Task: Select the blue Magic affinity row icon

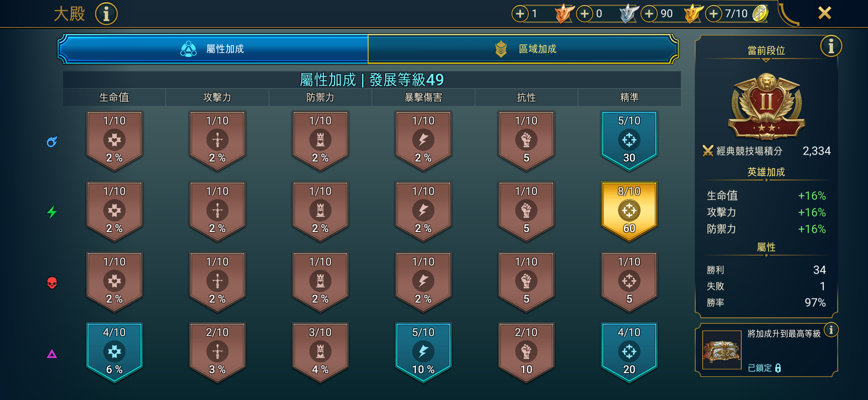Action: click(52, 141)
